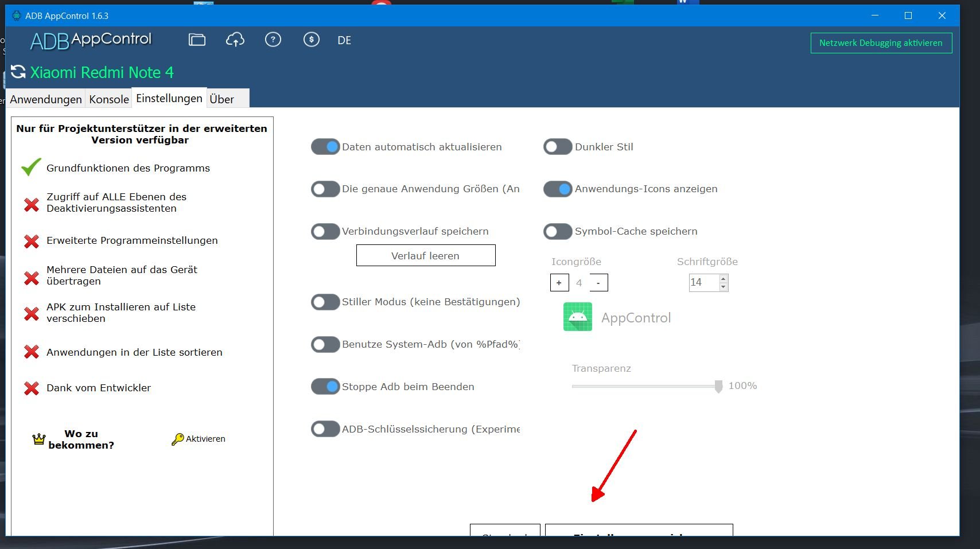Click Netzwerk Debugging aktivieren button
This screenshot has height=549, width=980.
click(881, 43)
